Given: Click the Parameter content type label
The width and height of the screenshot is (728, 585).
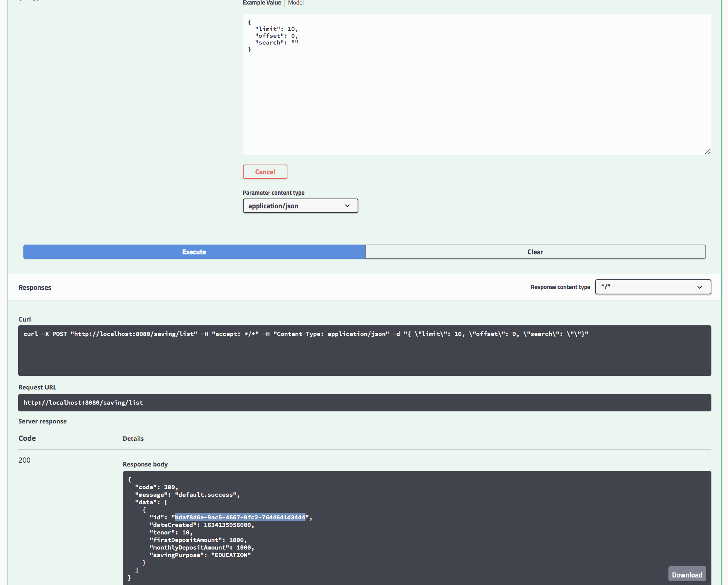Looking at the screenshot, I should 273,192.
